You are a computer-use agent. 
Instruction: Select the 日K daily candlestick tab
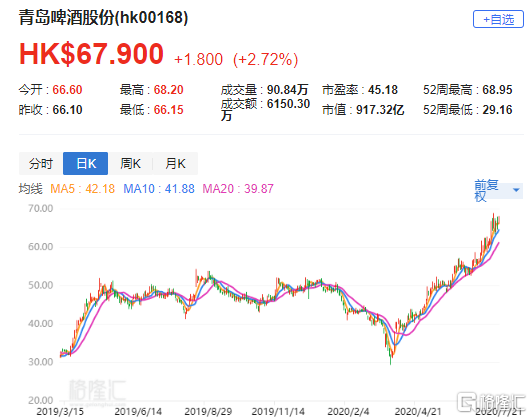coord(86,164)
